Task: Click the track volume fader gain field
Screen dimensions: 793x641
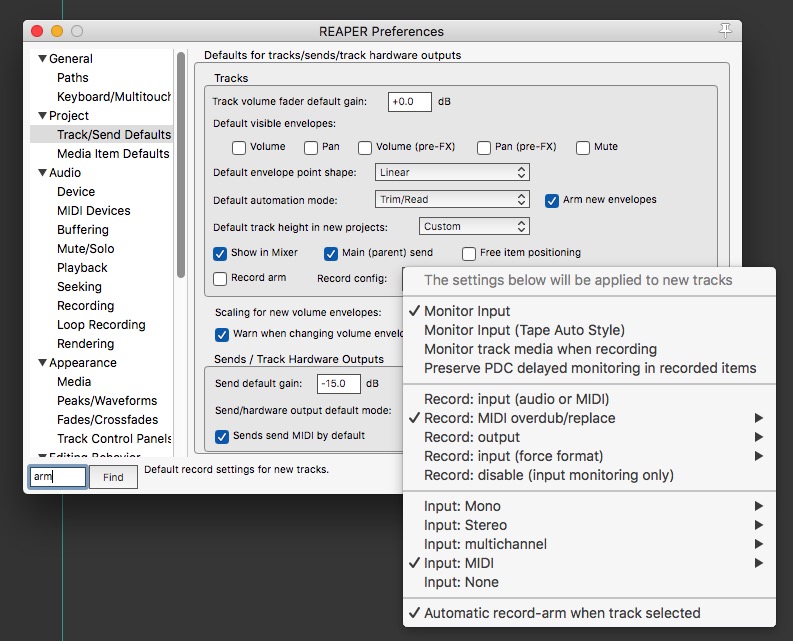Action: [x=409, y=102]
